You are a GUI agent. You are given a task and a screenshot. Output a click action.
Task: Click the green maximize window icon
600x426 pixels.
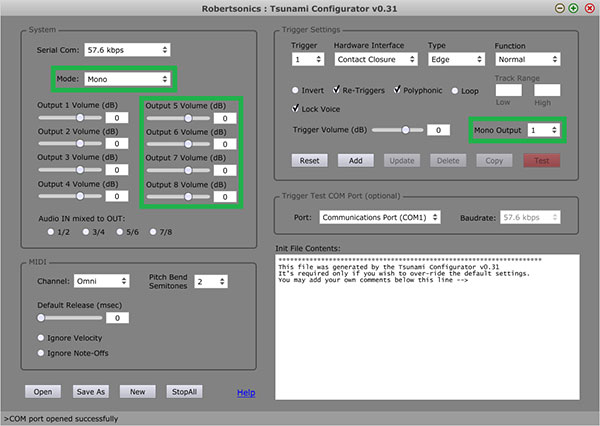[573, 8]
